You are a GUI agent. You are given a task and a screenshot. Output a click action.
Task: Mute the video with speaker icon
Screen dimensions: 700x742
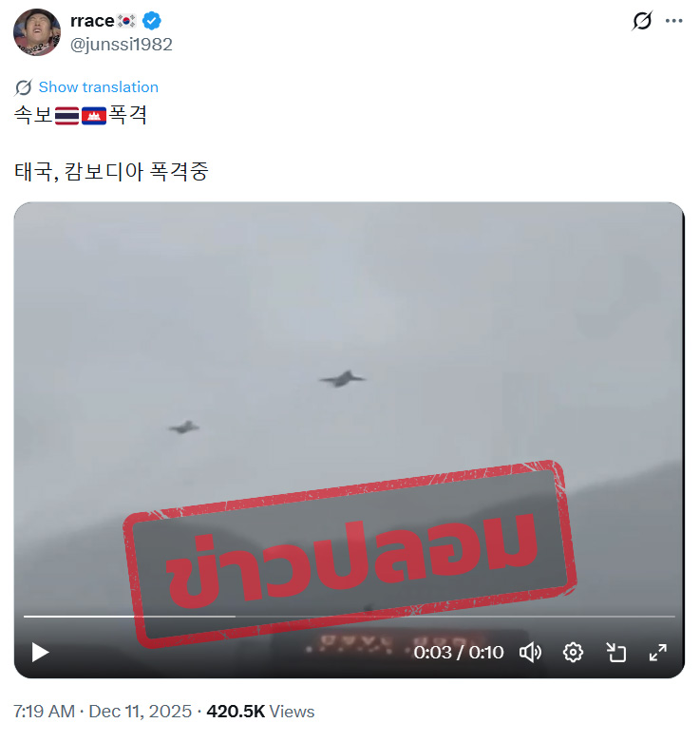tap(530, 653)
